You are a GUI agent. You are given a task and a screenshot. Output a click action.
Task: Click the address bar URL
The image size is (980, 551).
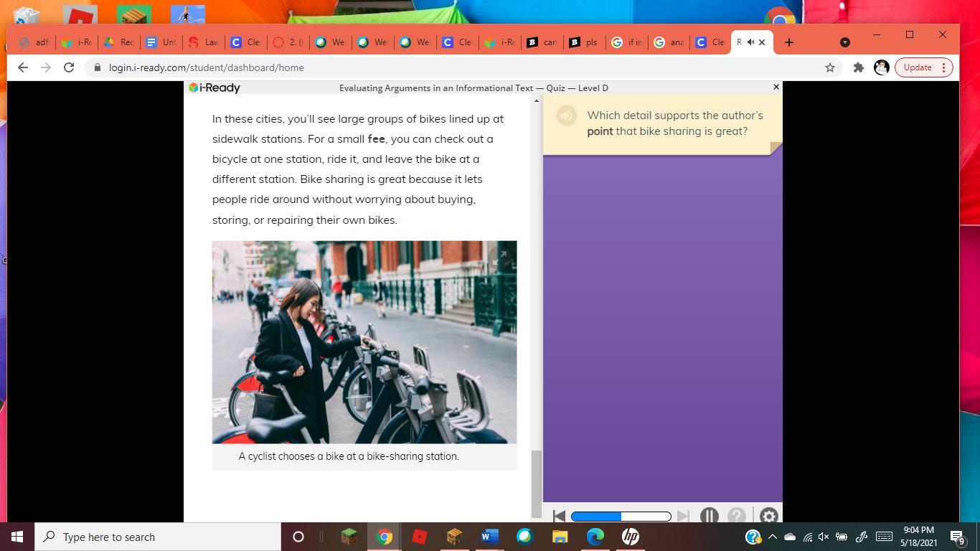coord(207,67)
